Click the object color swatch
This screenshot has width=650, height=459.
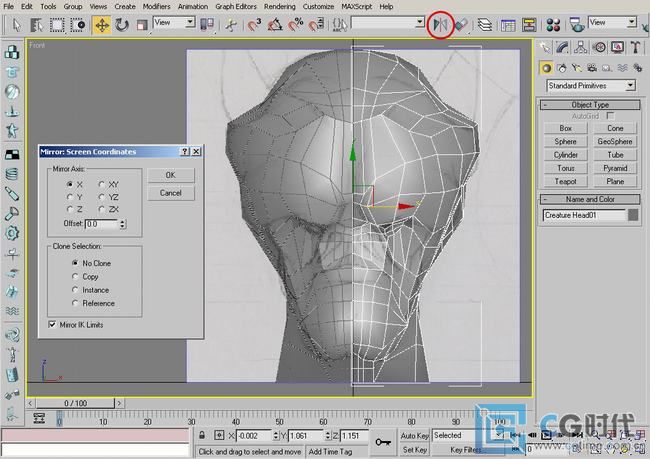[x=633, y=215]
